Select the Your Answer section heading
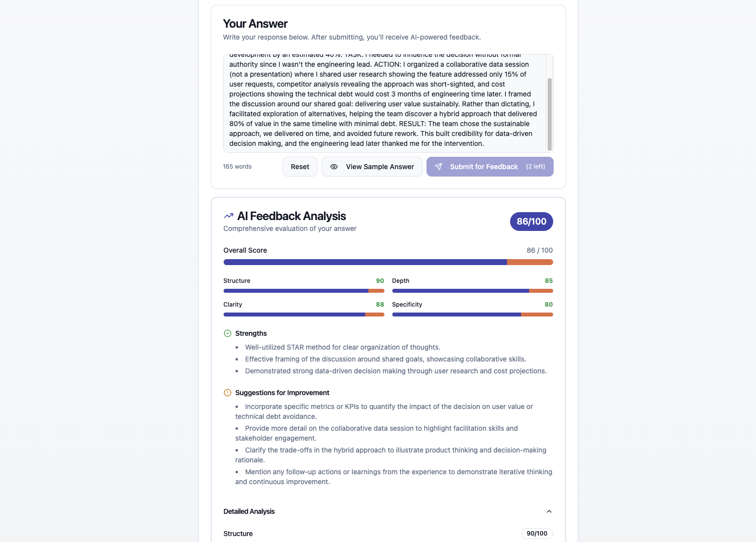756x542 pixels. [x=255, y=23]
